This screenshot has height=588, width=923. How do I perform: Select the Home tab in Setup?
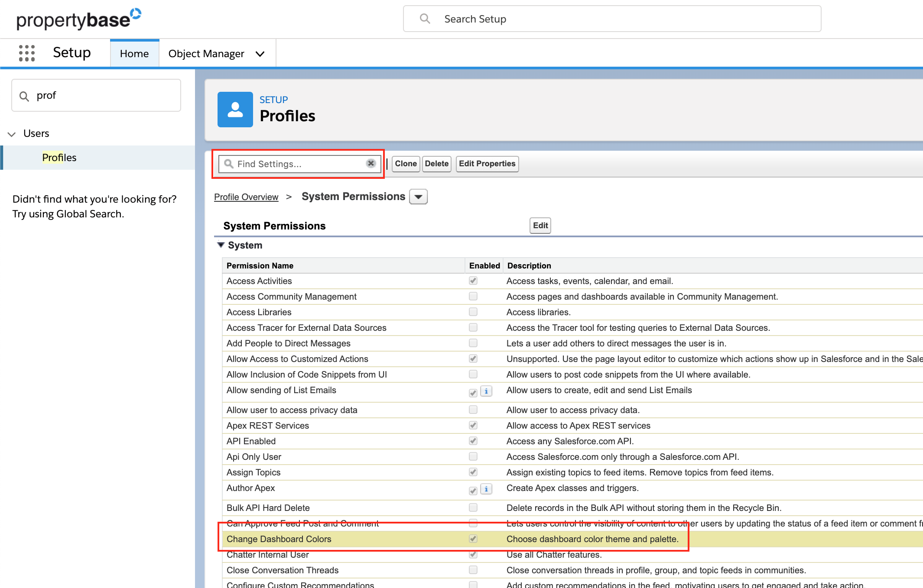[134, 53]
